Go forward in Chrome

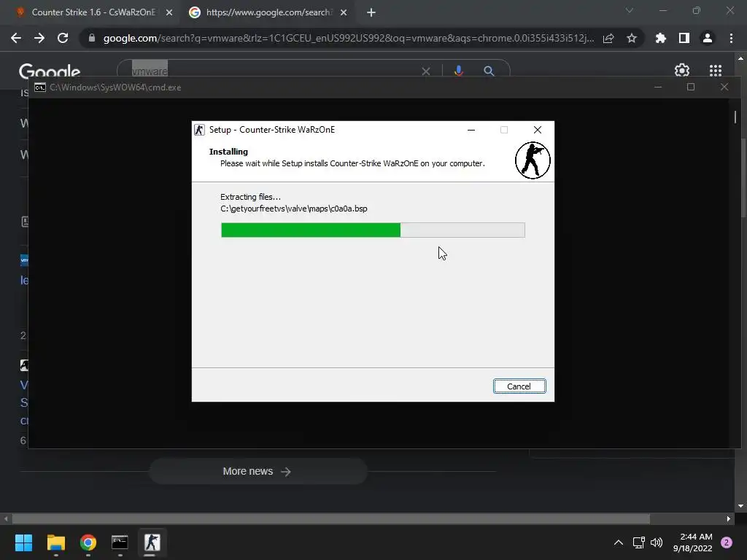pyautogui.click(x=39, y=38)
